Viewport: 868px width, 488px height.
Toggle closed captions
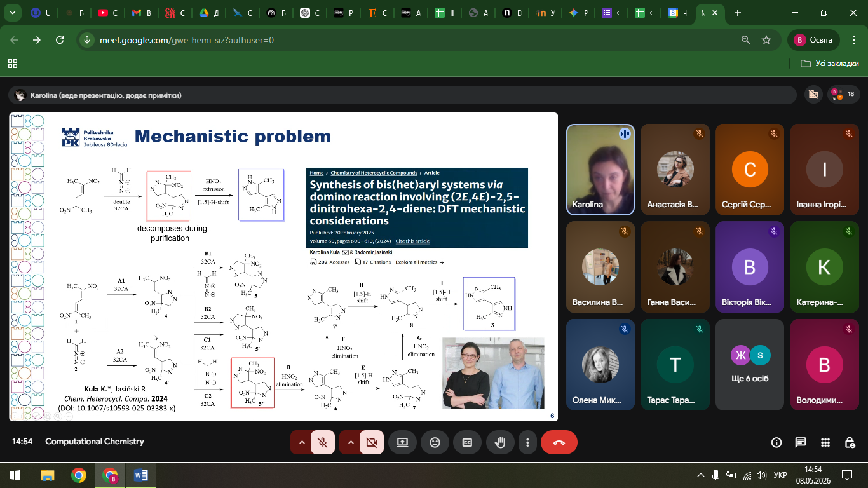tap(467, 442)
